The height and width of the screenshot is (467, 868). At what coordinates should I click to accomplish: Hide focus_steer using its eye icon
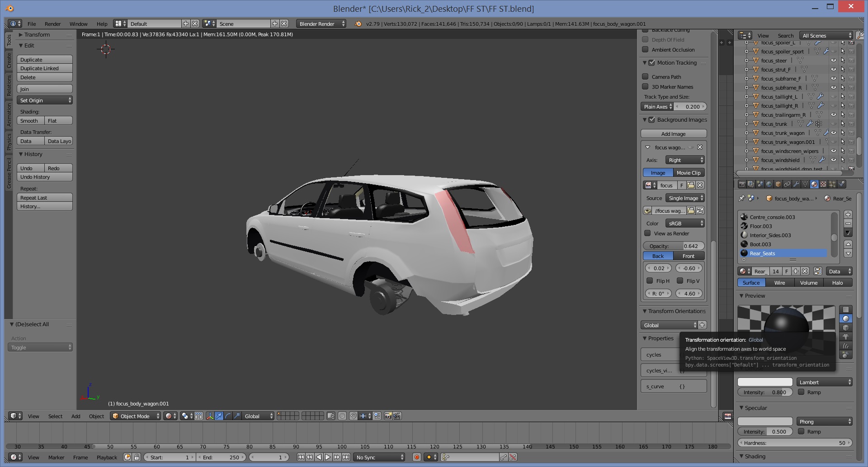(834, 60)
